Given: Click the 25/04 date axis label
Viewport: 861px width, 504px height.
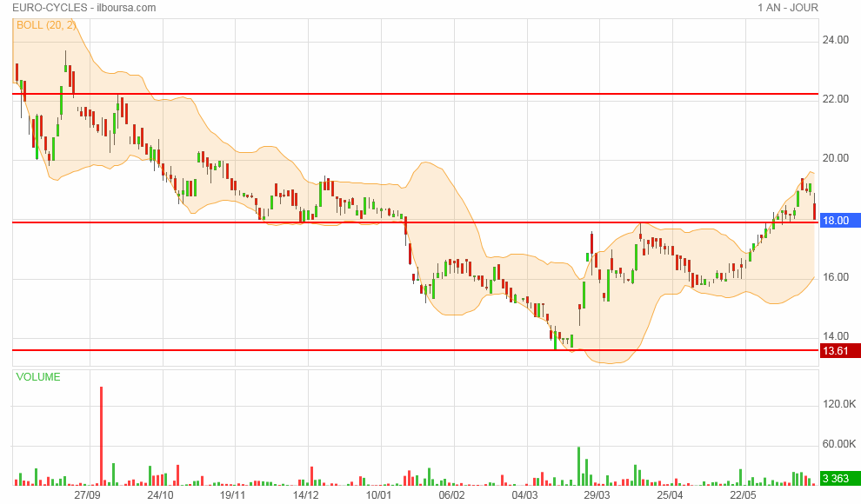Looking at the screenshot, I should coord(671,495).
